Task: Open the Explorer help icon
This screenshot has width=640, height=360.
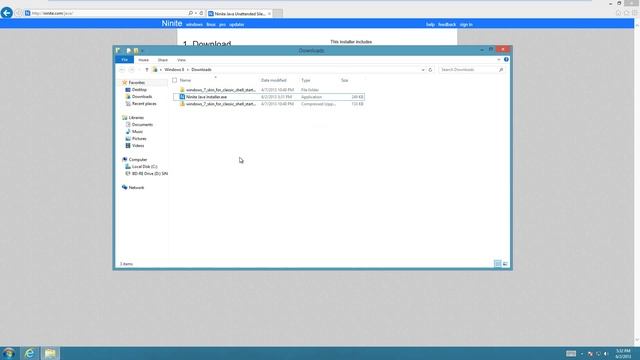Action: tap(506, 60)
